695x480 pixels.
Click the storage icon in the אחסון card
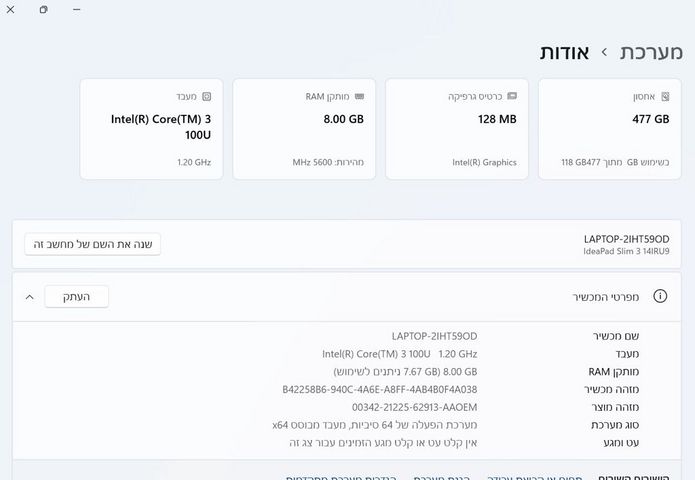(x=665, y=96)
